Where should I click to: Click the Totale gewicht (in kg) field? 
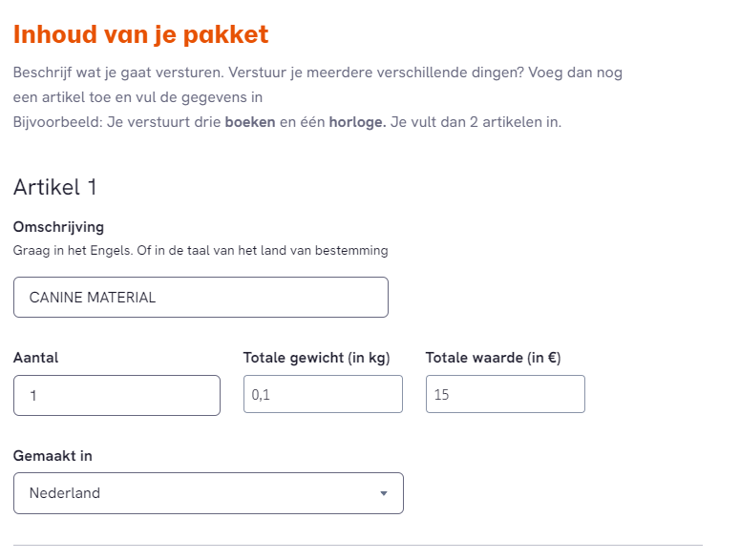323,394
